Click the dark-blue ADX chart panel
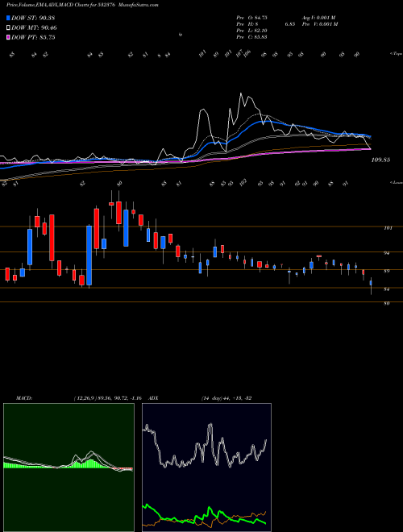Image resolution: width=403 pixels, height=532 pixels. (x=206, y=468)
